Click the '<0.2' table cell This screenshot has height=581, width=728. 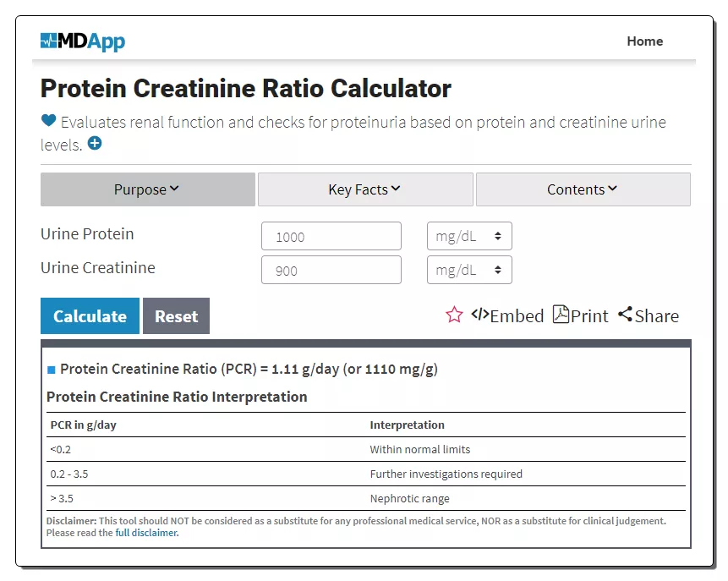click(61, 450)
